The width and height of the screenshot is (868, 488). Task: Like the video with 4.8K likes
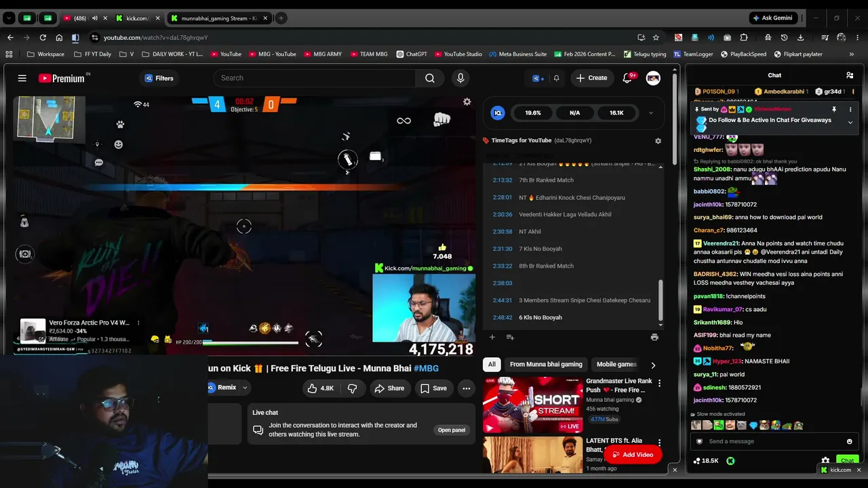pyautogui.click(x=320, y=388)
